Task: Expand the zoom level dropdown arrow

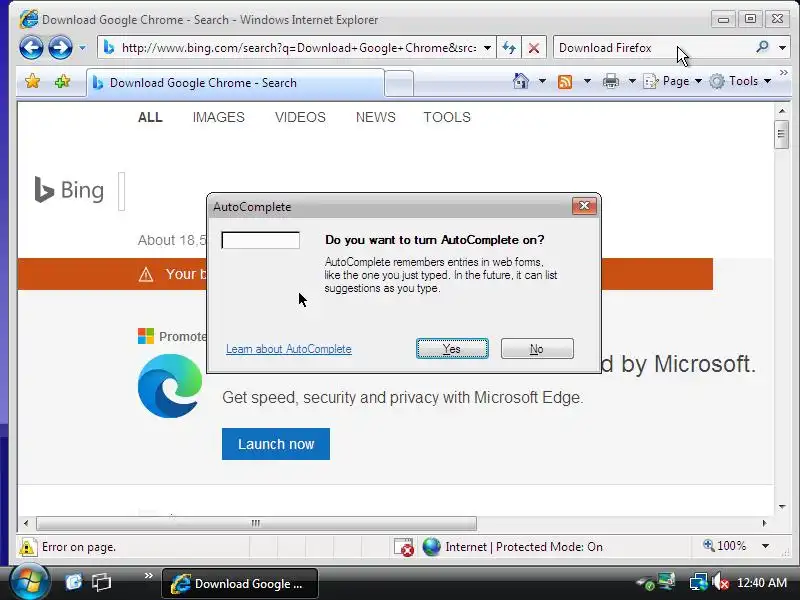Action: (x=765, y=546)
